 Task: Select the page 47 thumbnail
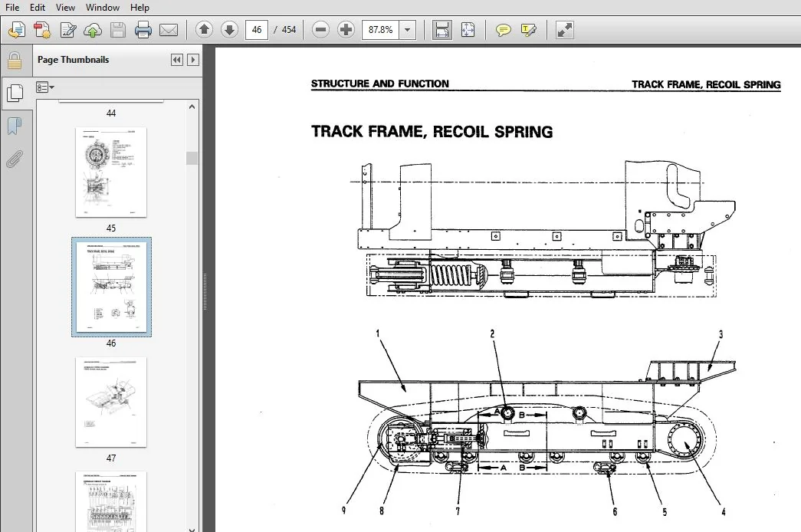pyautogui.click(x=111, y=402)
